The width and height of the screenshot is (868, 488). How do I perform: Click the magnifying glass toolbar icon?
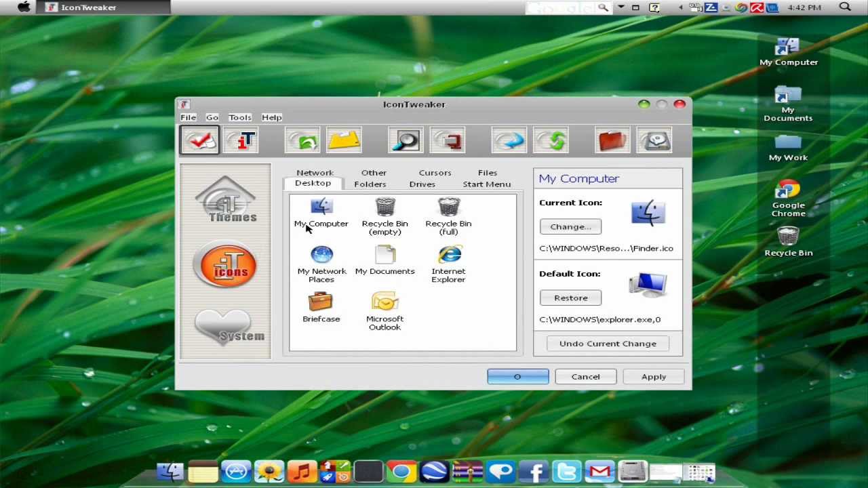click(406, 140)
